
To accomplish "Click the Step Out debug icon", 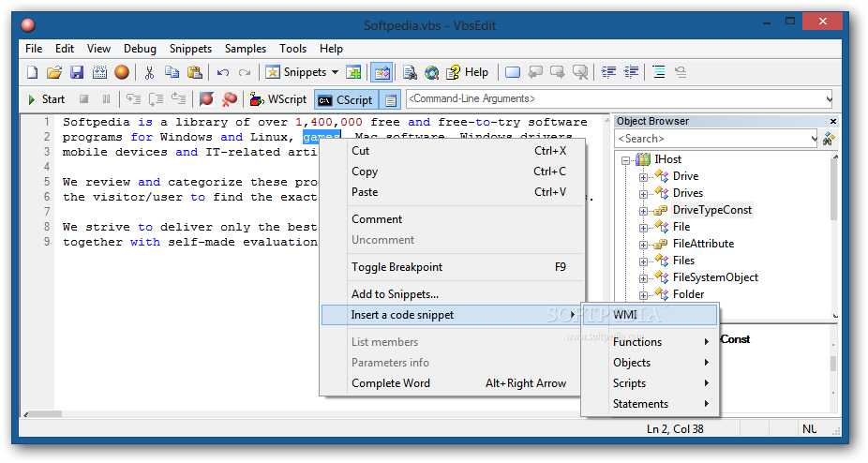I will pyautogui.click(x=178, y=99).
